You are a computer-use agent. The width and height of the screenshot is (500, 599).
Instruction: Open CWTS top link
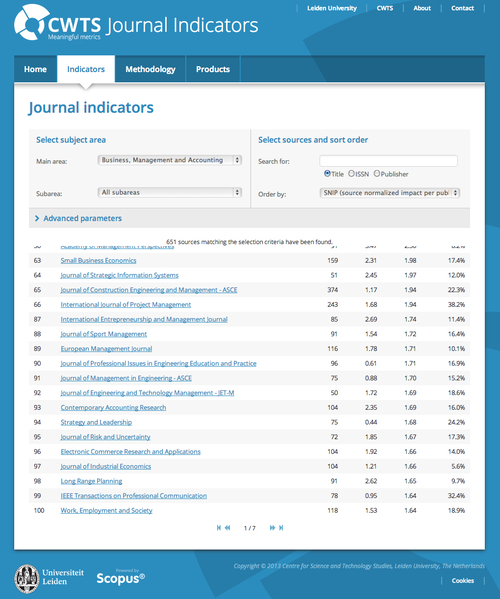point(385,8)
